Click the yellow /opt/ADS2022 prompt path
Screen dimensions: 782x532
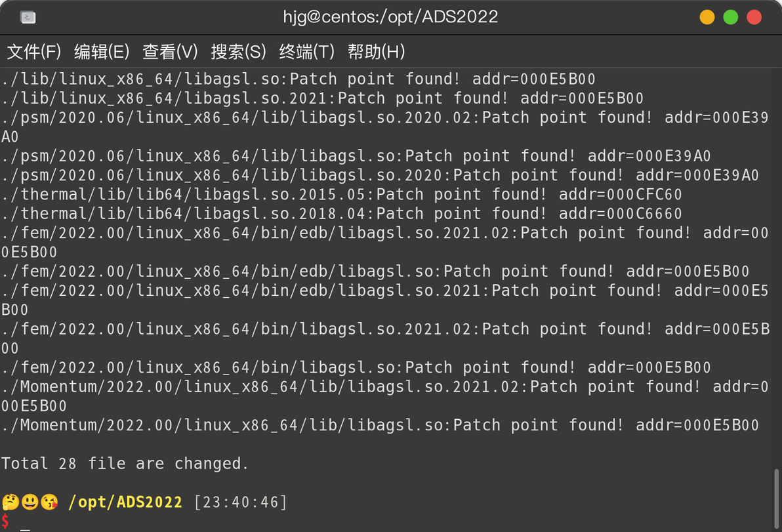125,502
